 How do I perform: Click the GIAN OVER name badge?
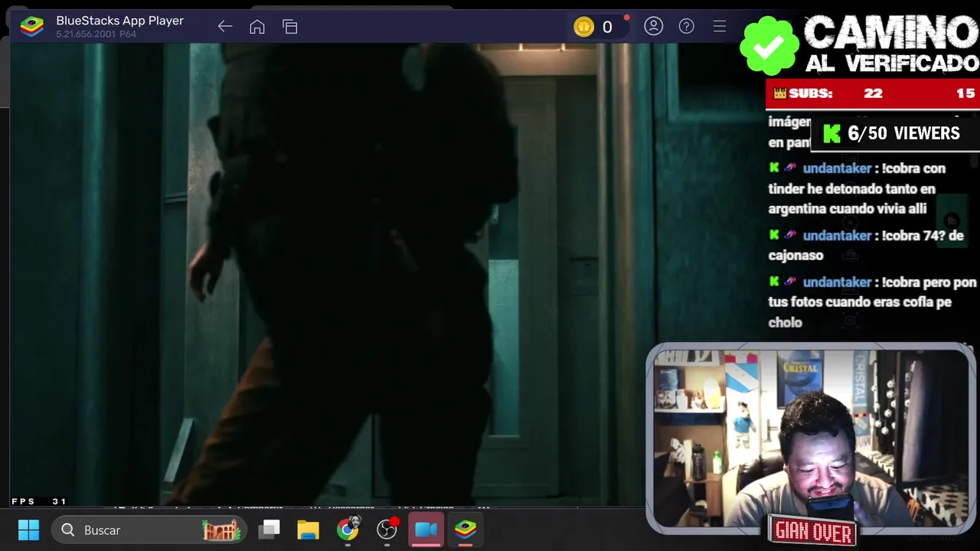812,530
